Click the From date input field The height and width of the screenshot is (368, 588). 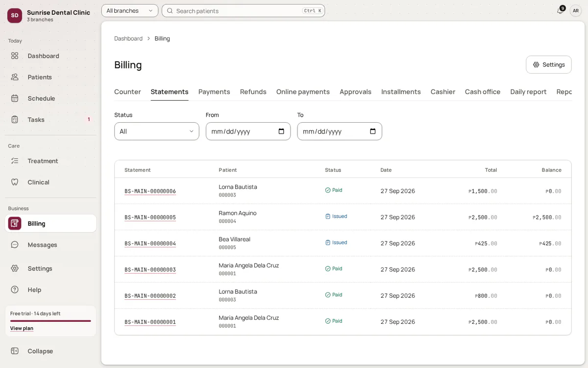tap(248, 131)
